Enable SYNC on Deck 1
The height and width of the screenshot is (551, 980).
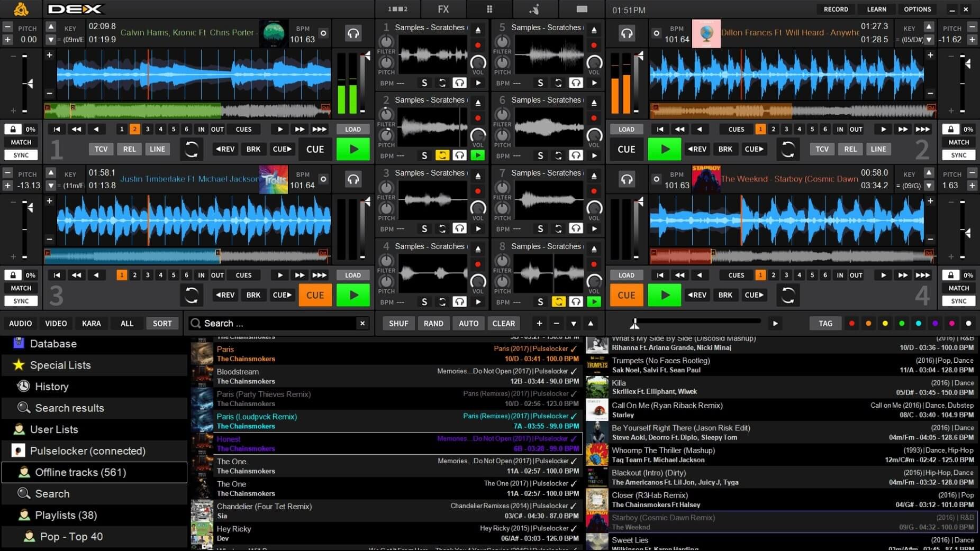pyautogui.click(x=21, y=154)
